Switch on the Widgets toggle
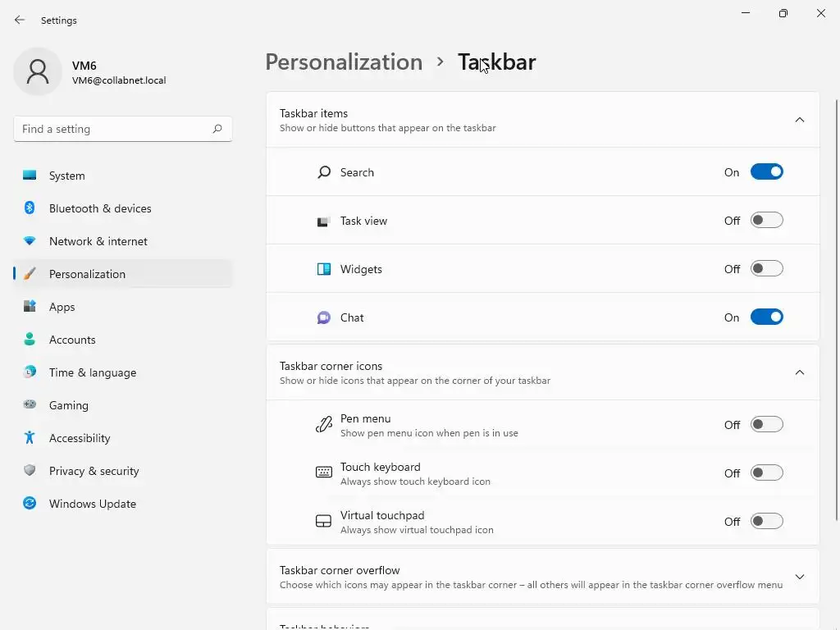Screen dimensions: 840x630 tap(766, 269)
